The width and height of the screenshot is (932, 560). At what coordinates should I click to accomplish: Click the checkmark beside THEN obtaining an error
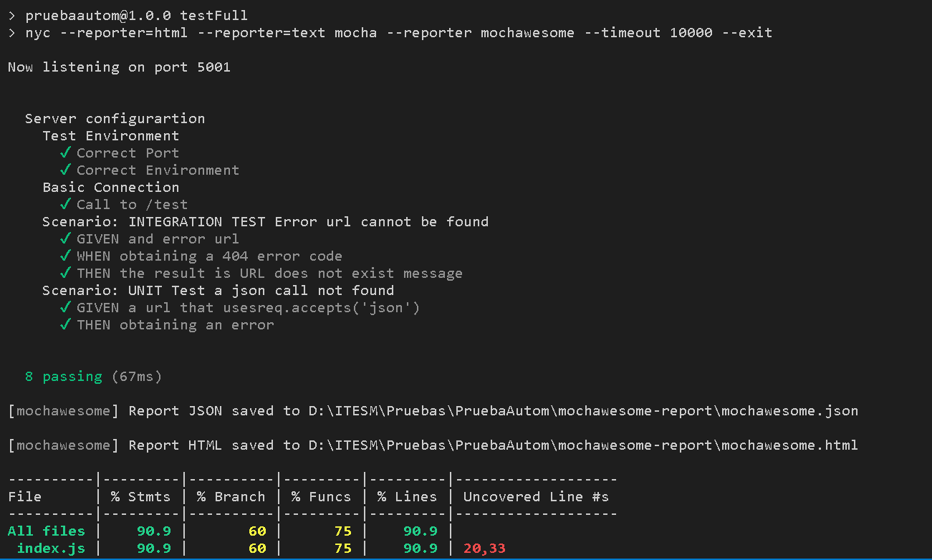click(65, 324)
